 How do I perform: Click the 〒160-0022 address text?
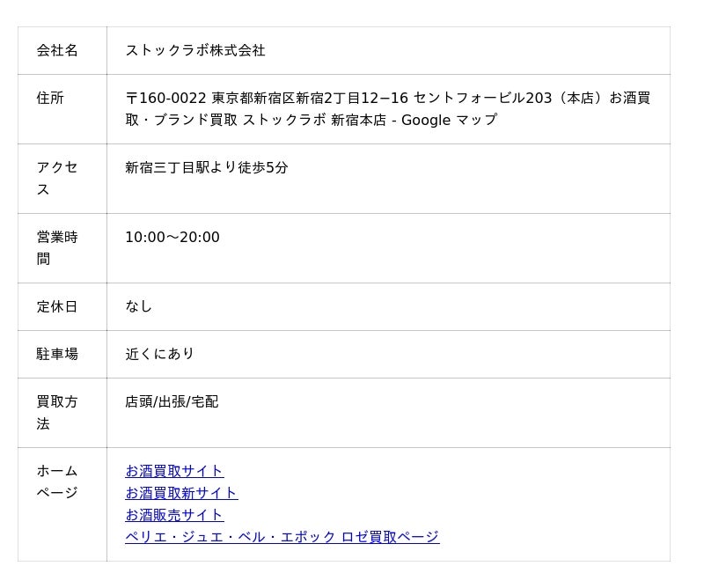tap(165, 99)
